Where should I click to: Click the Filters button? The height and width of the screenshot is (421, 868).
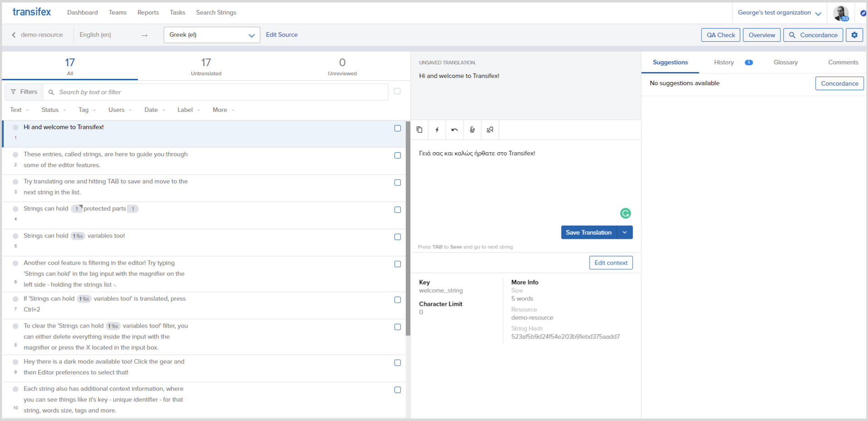pos(24,92)
